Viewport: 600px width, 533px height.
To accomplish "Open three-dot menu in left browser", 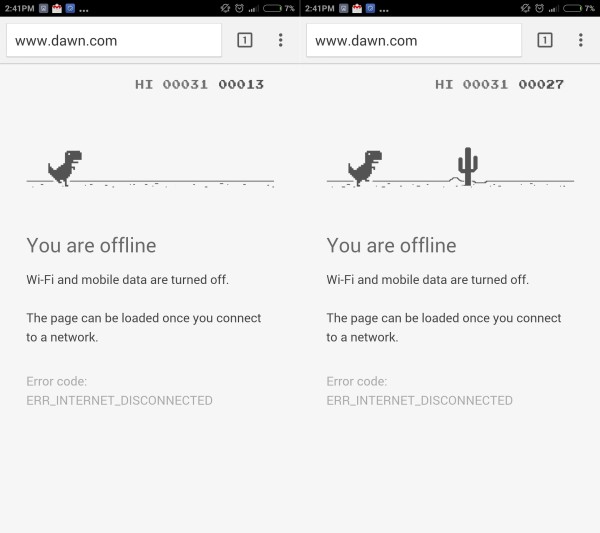I will 280,40.
